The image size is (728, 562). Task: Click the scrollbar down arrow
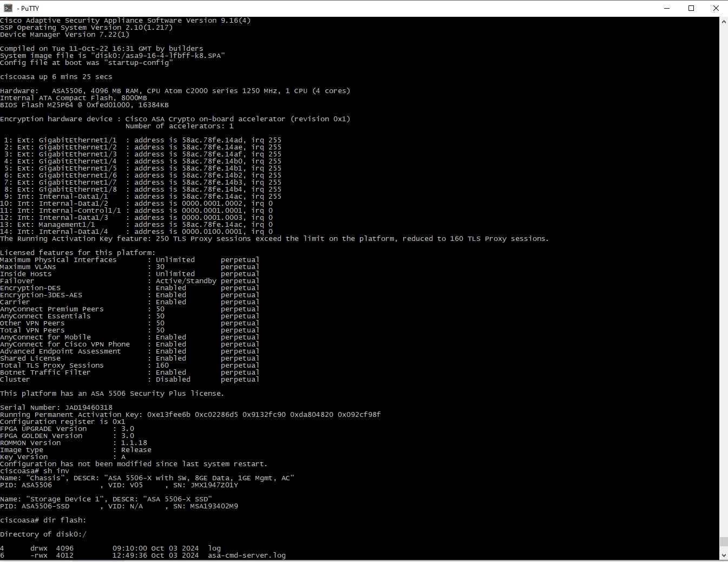click(724, 556)
